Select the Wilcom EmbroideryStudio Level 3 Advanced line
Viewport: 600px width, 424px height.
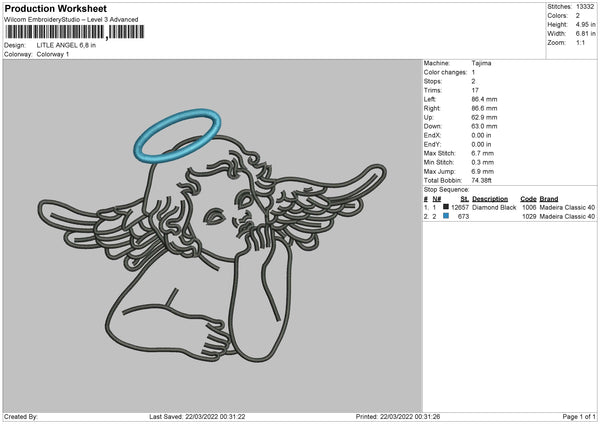coord(71,20)
